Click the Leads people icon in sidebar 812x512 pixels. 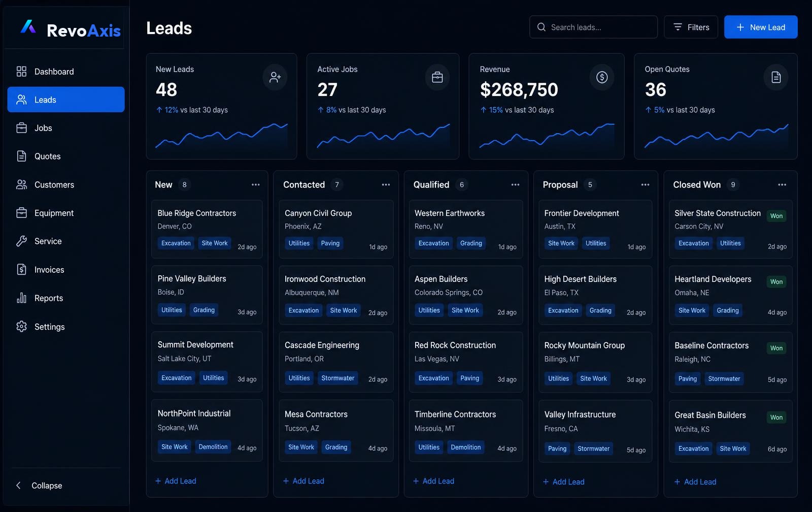pos(21,100)
